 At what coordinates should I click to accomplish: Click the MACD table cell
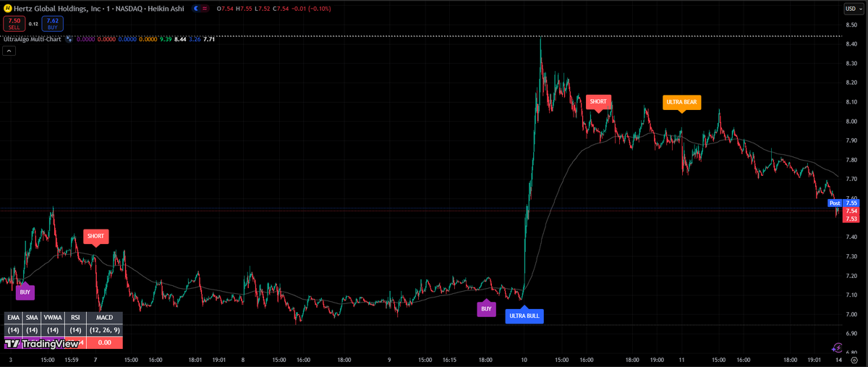tap(104, 317)
